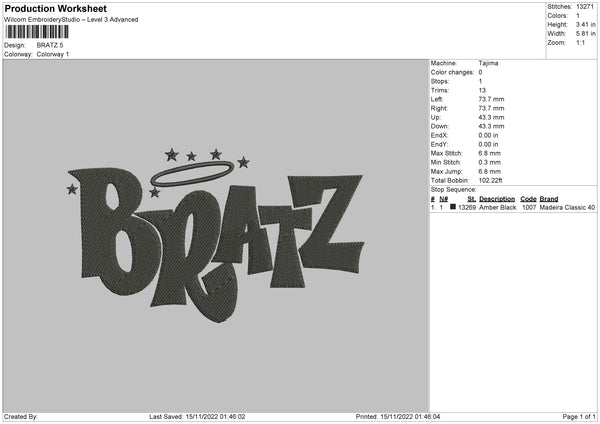600x424 pixels.
Task: Select the stitches count 13271
Action: 585,7
